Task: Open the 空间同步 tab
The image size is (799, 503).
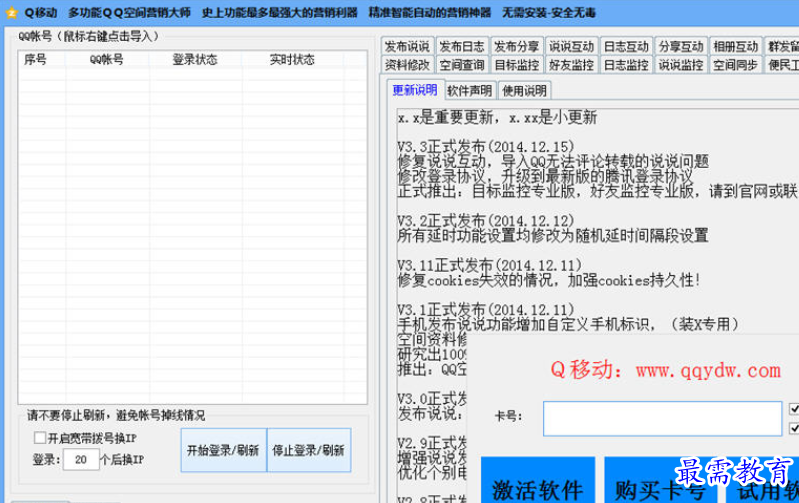Action: point(736,65)
